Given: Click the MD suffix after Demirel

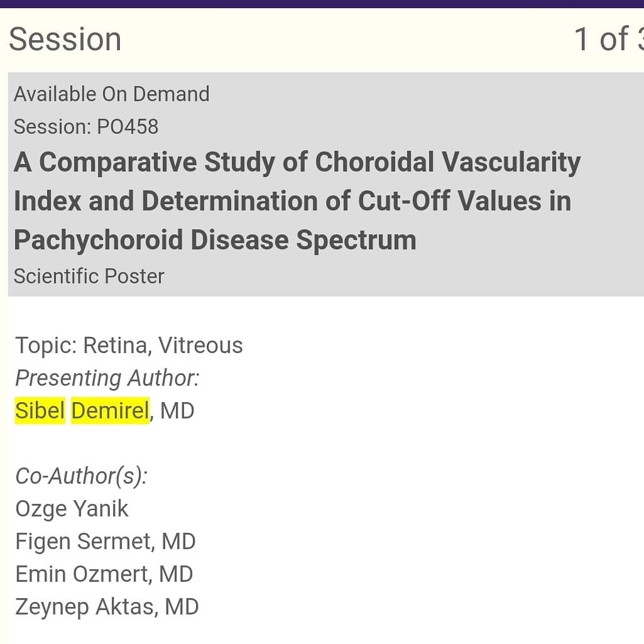Looking at the screenshot, I should [x=177, y=411].
